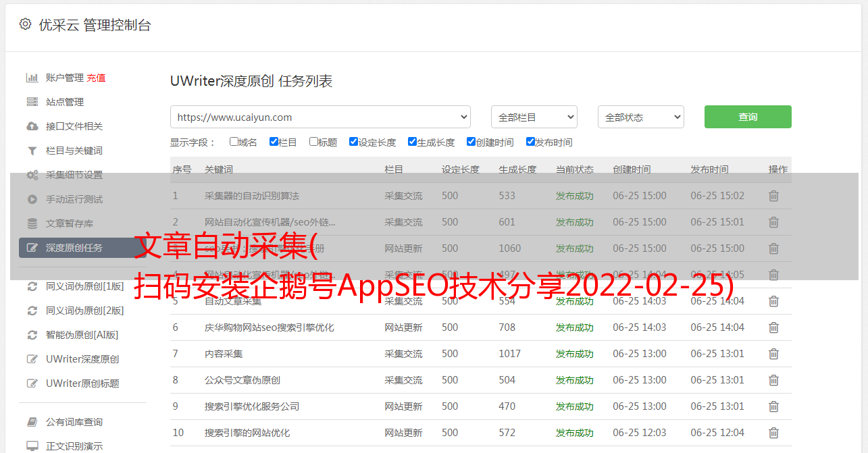Viewport: 868px width, 453px height.
Task: Open 同义词伪原创[1版] in the sidebar
Action: [84, 286]
